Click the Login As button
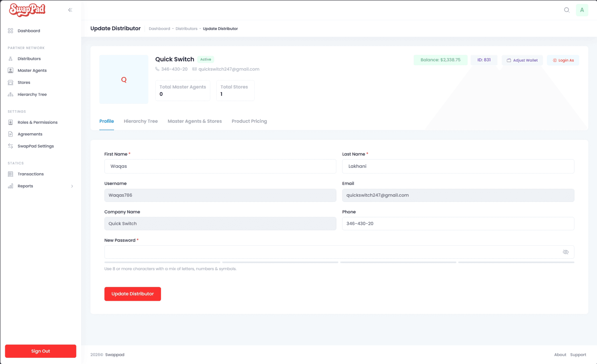This screenshot has height=364, width=597. click(563, 60)
